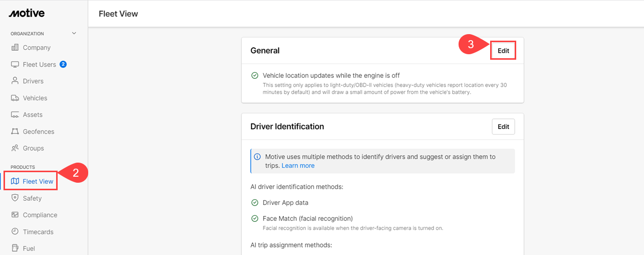The image size is (644, 255).
Task: Edit the General settings
Action: tap(503, 51)
